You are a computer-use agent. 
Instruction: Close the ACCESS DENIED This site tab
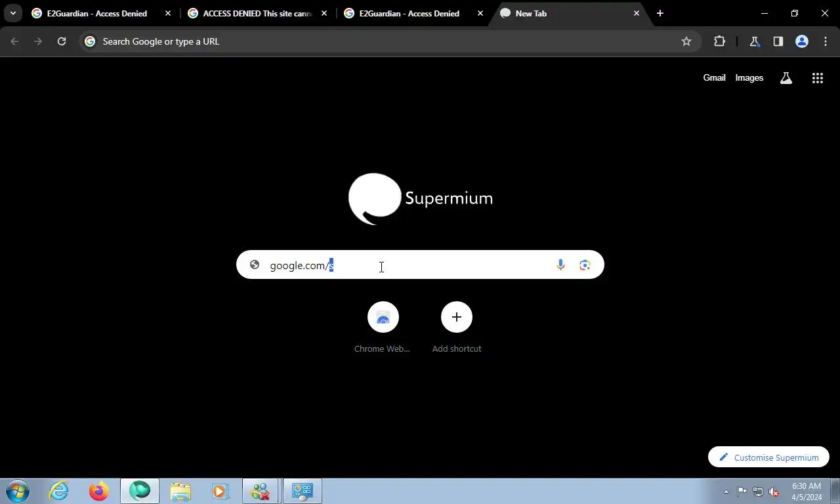(324, 13)
